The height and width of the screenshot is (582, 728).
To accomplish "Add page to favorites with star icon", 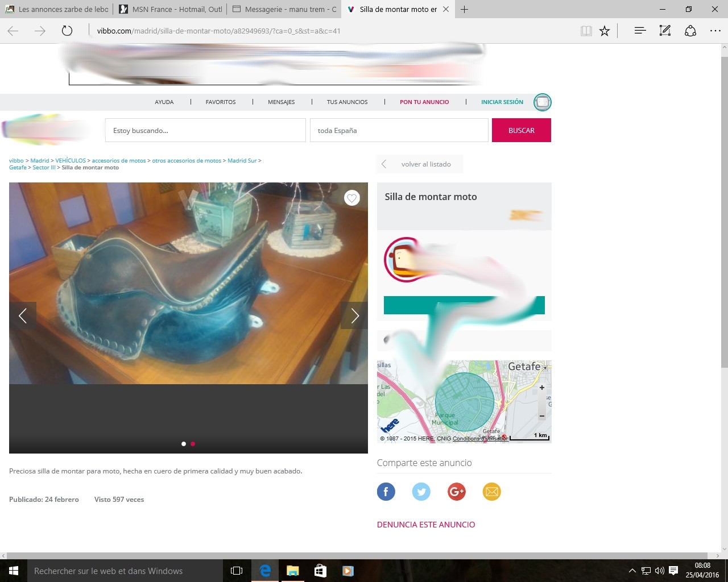I will tap(605, 31).
